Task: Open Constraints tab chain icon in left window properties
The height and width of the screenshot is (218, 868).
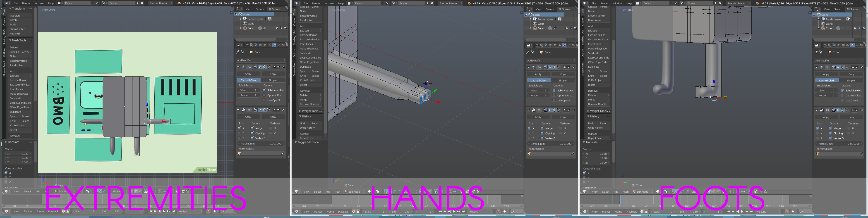Action: 270,45
